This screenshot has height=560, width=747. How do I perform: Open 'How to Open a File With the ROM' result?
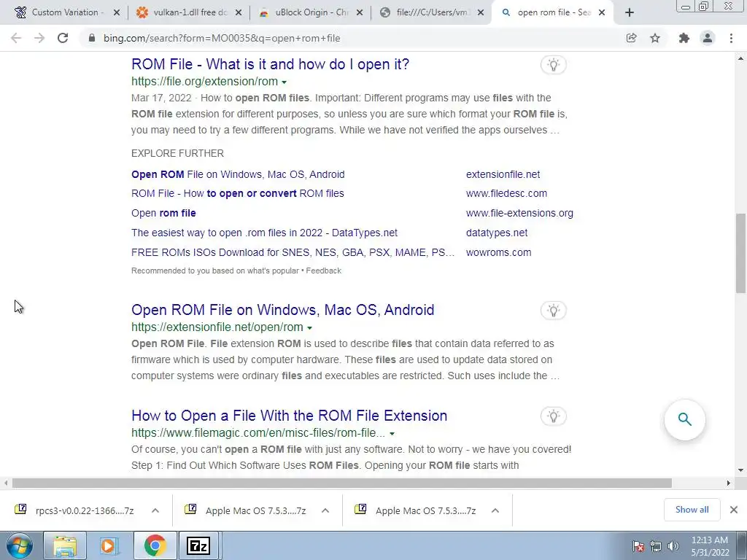click(289, 416)
